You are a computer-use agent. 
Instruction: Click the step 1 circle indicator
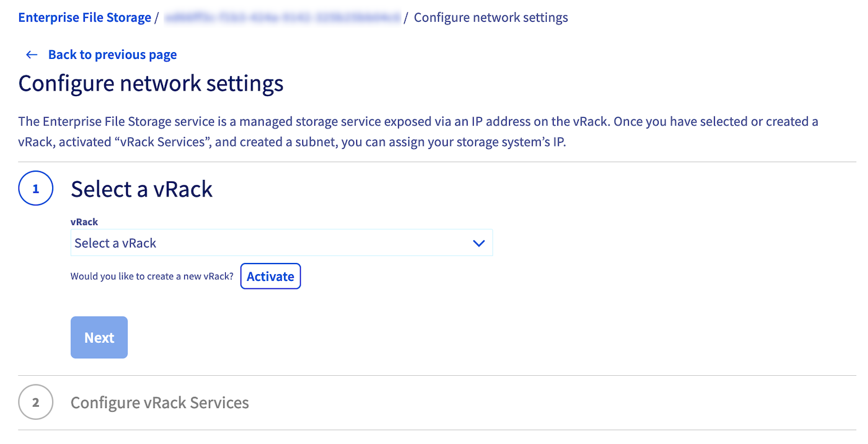tap(36, 189)
